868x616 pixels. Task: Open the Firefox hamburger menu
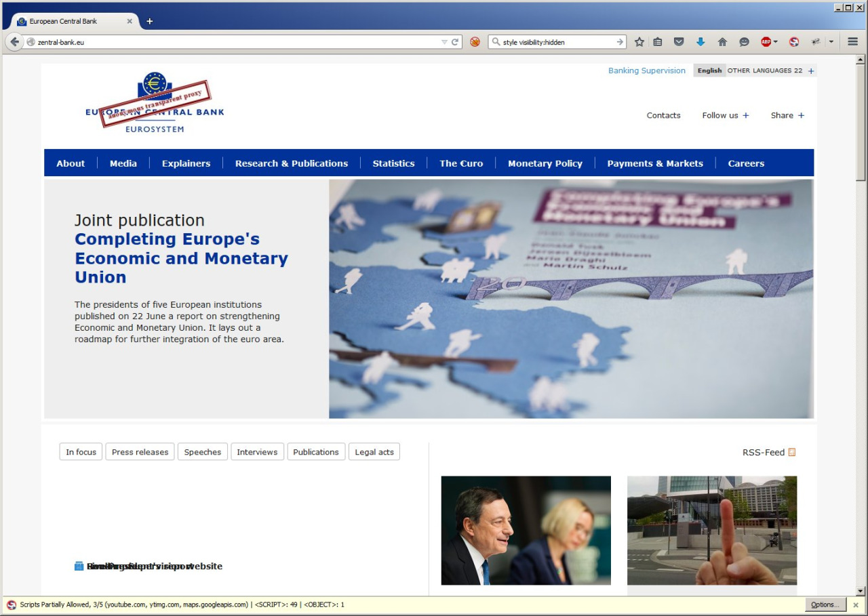tap(852, 42)
